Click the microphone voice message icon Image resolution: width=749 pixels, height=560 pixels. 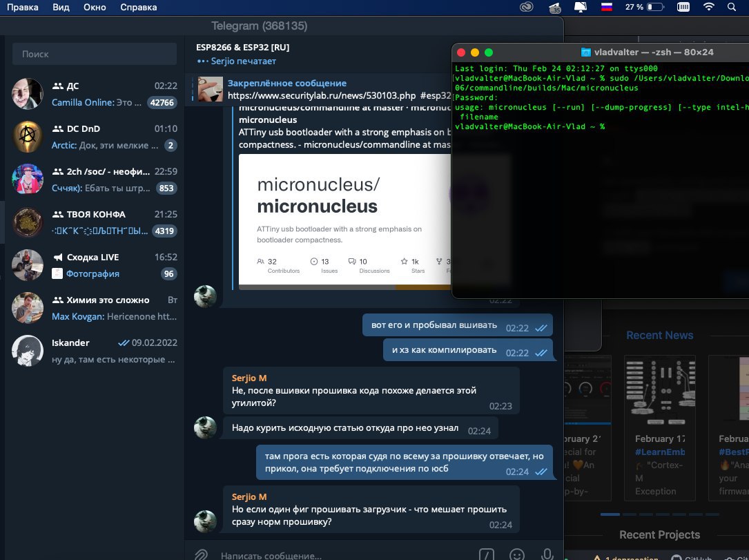pyautogui.click(x=547, y=555)
